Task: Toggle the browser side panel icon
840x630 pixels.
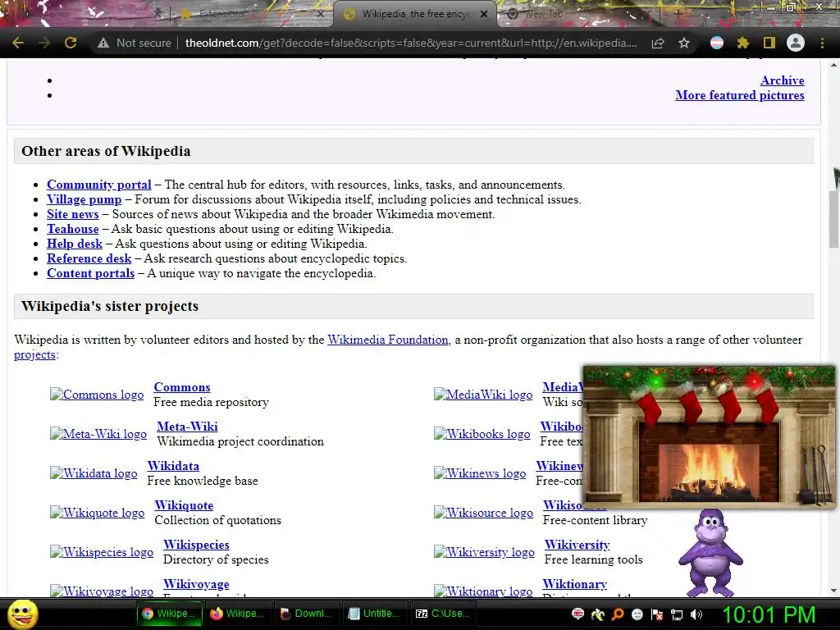Action: (x=769, y=43)
